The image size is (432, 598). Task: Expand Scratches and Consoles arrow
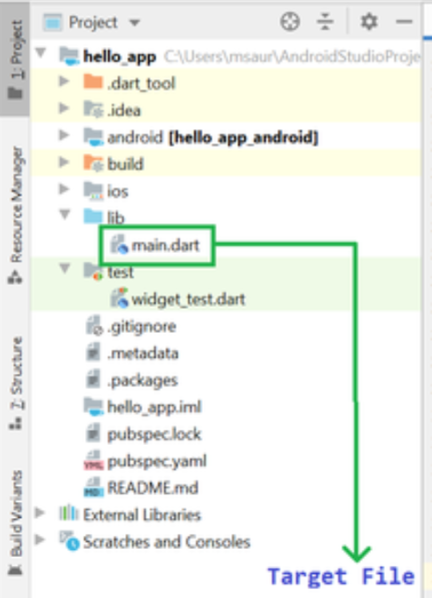tap(40, 539)
